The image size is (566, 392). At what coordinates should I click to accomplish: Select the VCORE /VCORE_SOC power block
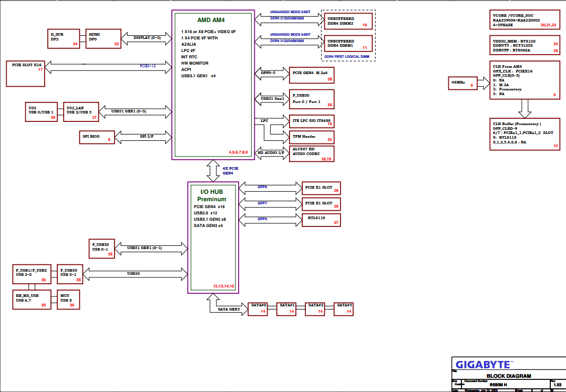pos(525,19)
